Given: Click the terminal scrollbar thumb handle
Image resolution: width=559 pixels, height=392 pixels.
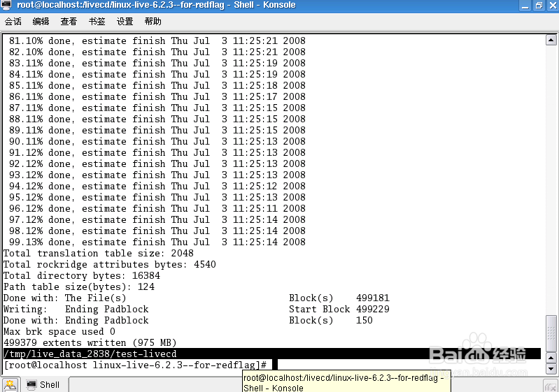Looking at the screenshot, I should [x=551, y=333].
